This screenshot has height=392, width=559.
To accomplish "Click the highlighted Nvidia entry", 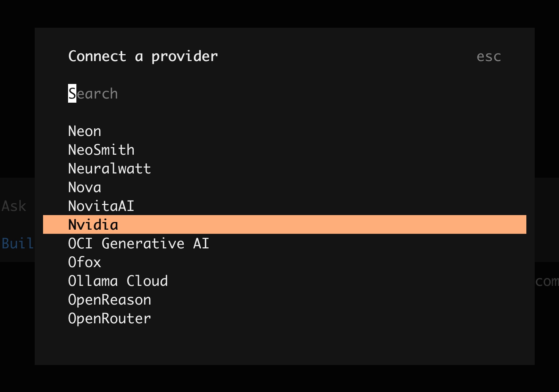I will tap(285, 224).
